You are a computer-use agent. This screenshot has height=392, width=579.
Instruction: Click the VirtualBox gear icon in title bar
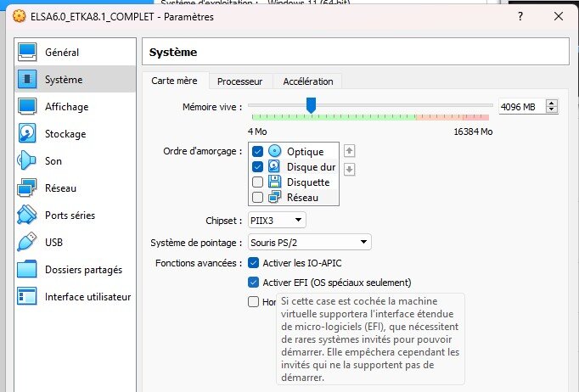coord(19,16)
